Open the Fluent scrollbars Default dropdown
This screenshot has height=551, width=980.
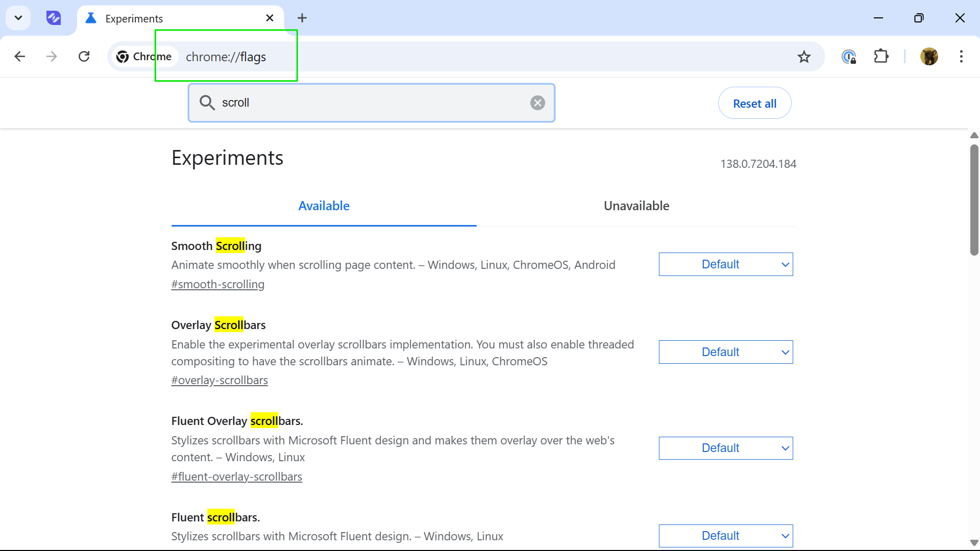tap(726, 536)
